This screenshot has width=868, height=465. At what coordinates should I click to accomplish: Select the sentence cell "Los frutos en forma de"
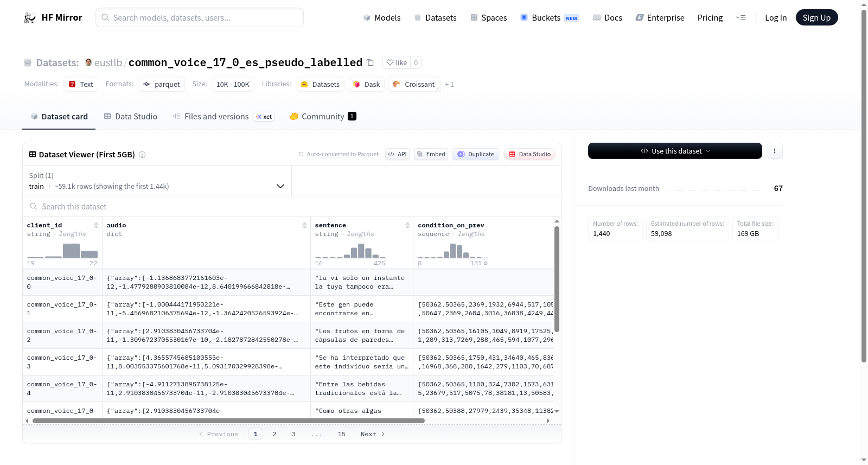[x=361, y=335]
